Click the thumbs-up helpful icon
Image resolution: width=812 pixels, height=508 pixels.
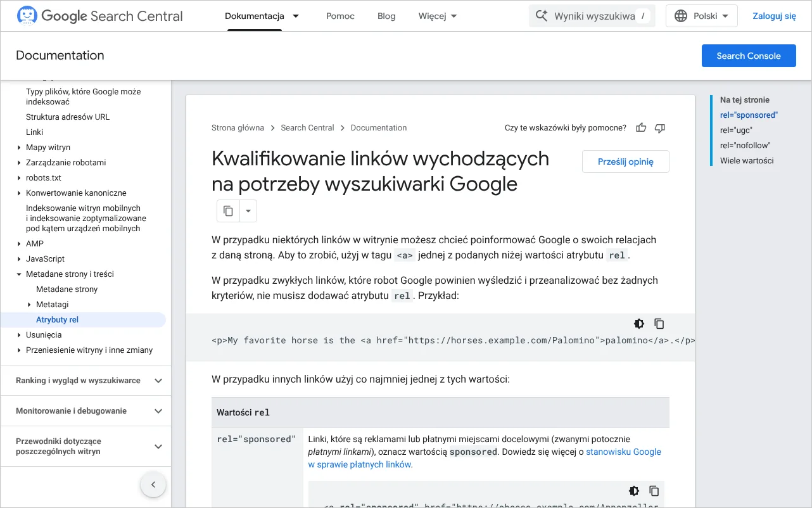tap(641, 128)
